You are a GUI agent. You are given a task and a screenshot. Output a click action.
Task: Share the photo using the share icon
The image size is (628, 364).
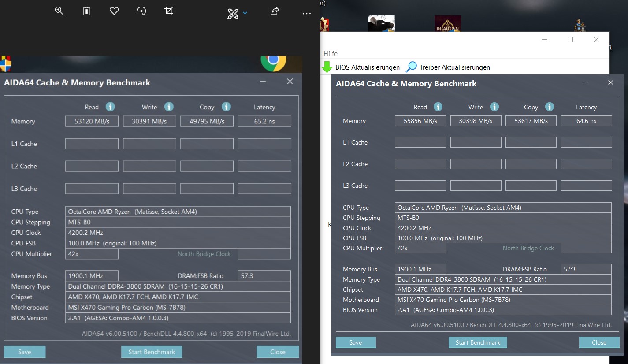275,11
